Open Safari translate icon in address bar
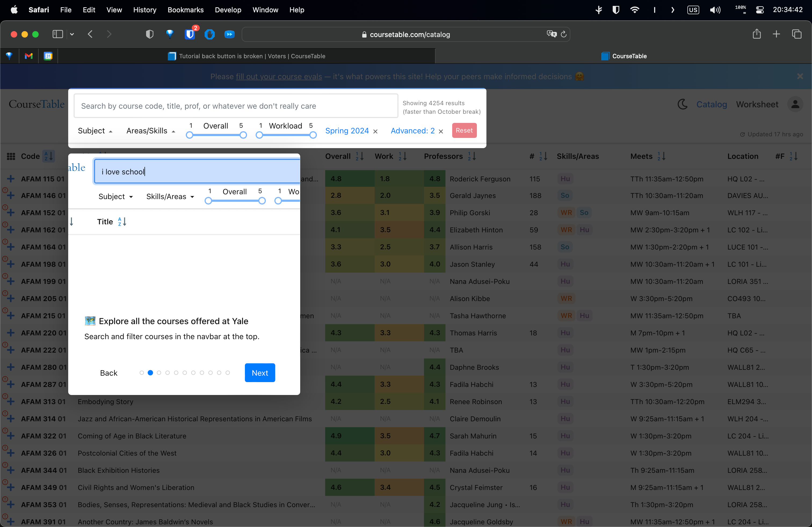The image size is (812, 527). [551, 34]
